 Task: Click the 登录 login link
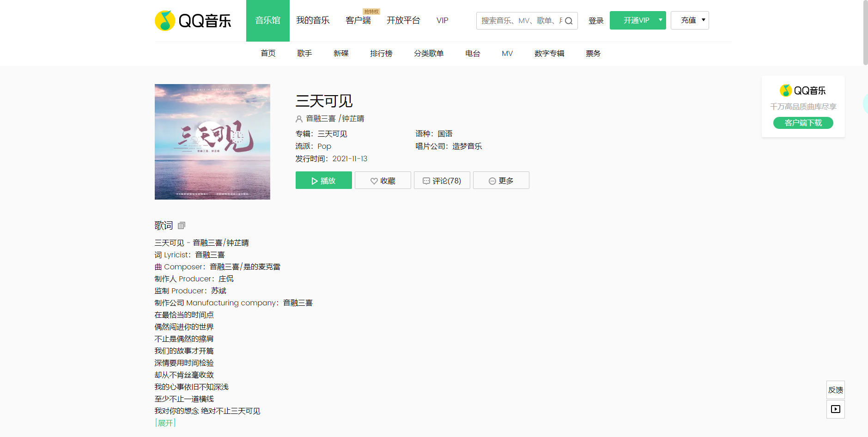coord(596,21)
